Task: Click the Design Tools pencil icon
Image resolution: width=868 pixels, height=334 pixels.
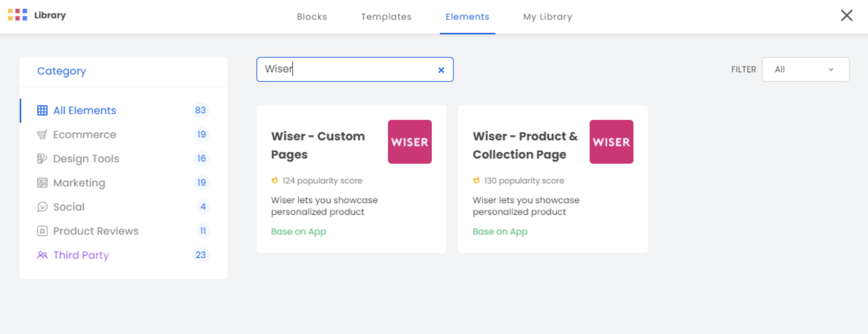Action: [x=42, y=159]
